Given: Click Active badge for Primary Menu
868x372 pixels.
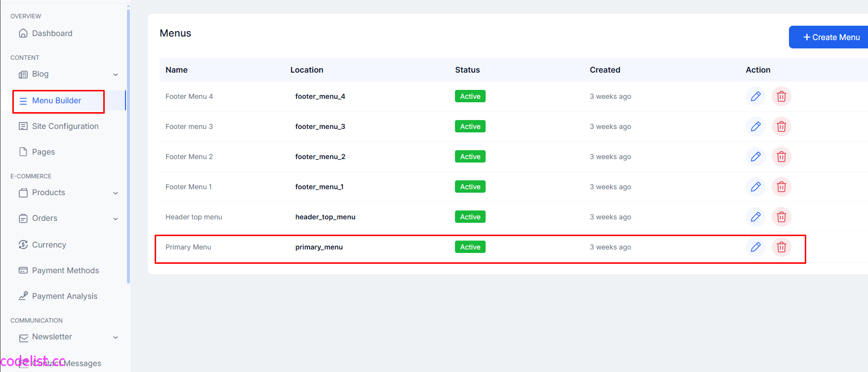Looking at the screenshot, I should (x=470, y=247).
